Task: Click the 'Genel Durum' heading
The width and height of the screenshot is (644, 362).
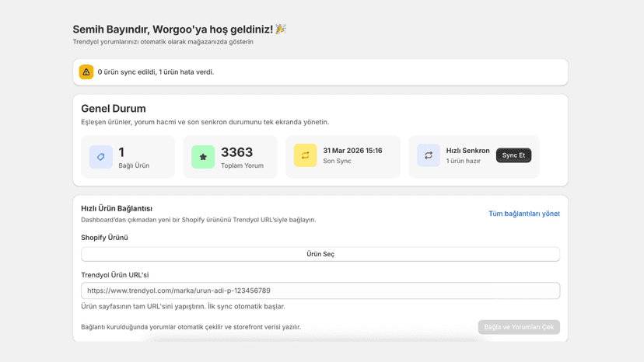Action: click(x=114, y=108)
